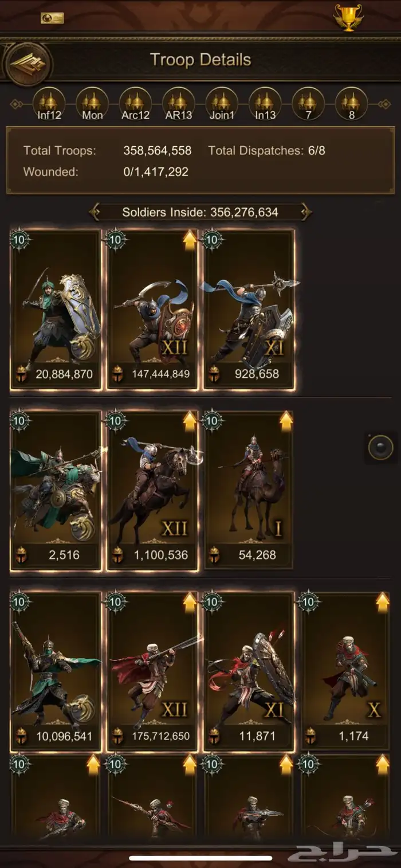
Task: Tap preset slot 7 helmet icon
Action: (308, 104)
